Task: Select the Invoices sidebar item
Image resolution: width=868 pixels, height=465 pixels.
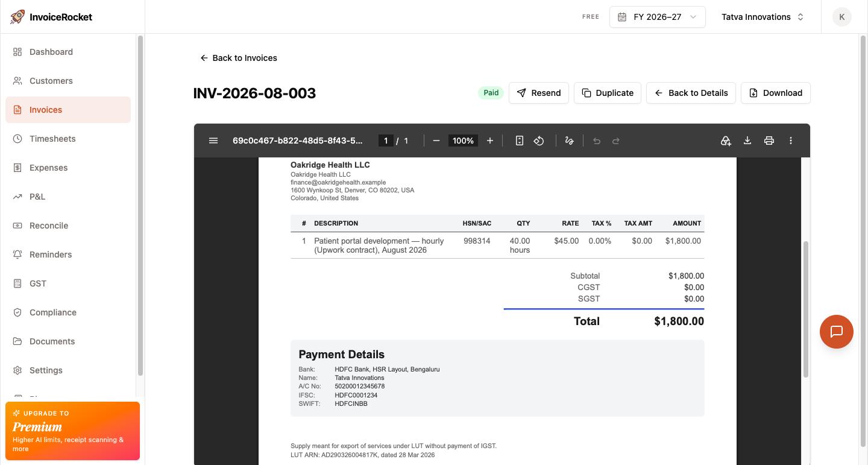Action: click(68, 110)
